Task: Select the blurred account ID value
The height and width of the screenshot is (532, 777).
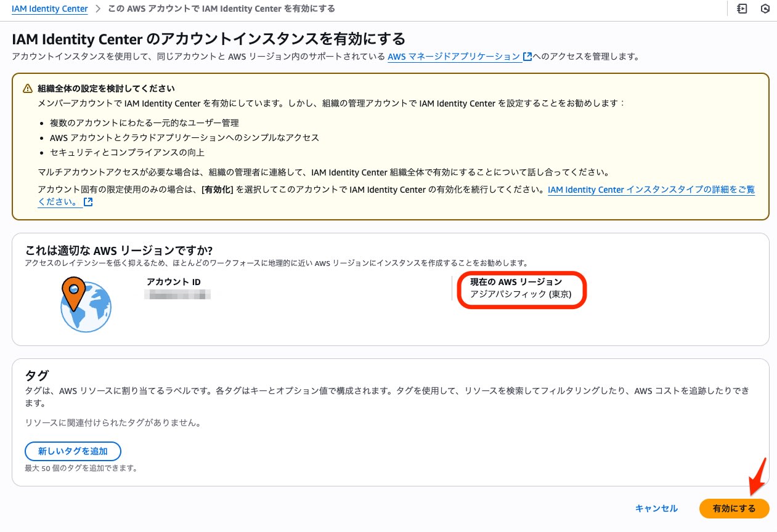Action: tap(177, 294)
